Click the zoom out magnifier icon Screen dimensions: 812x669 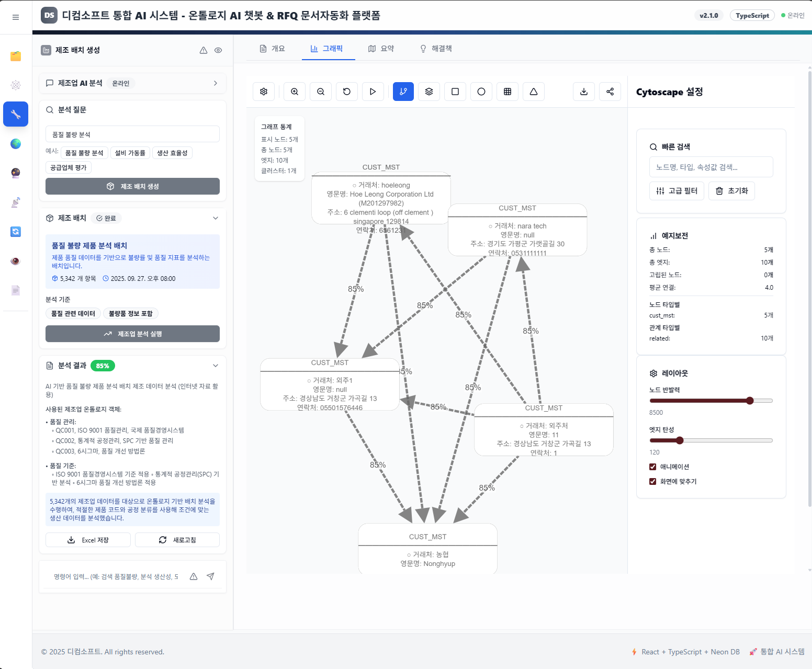(x=321, y=92)
